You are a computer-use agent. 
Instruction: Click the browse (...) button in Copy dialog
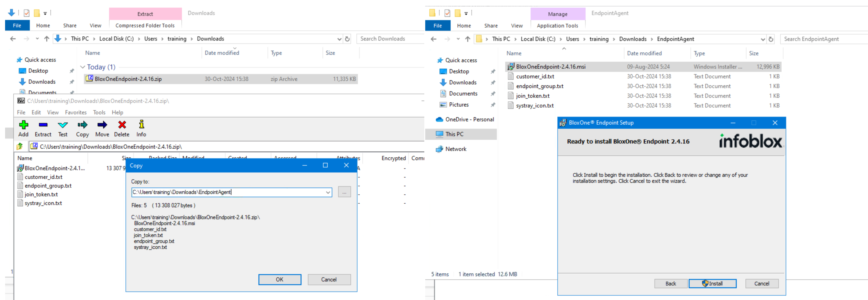tap(344, 192)
